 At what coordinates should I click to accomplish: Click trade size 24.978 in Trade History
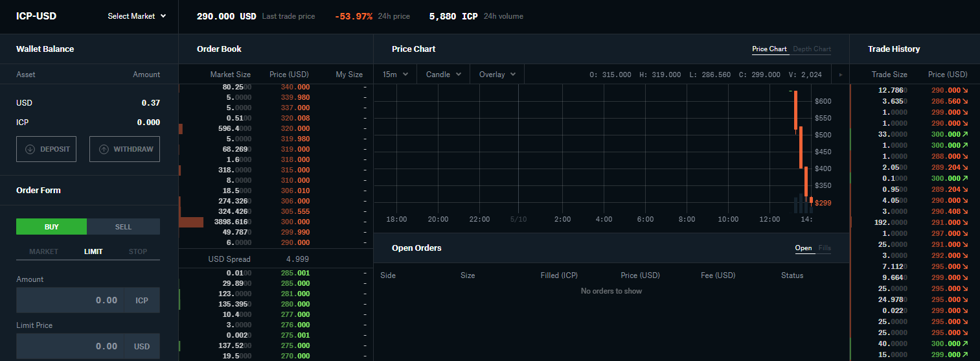pos(893,299)
